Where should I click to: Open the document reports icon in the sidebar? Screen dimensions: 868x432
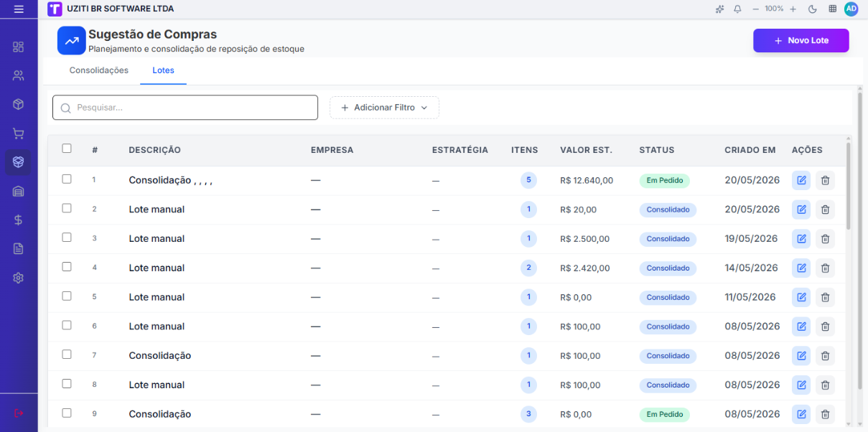(x=19, y=248)
